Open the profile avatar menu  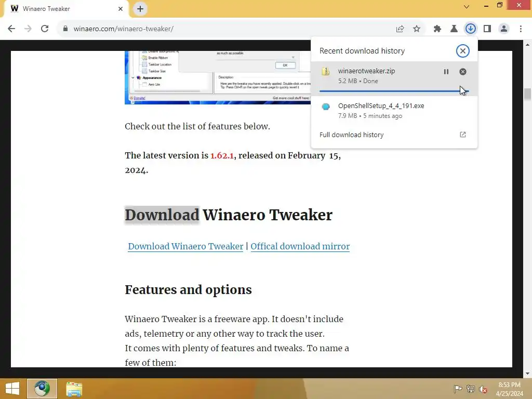click(x=504, y=29)
